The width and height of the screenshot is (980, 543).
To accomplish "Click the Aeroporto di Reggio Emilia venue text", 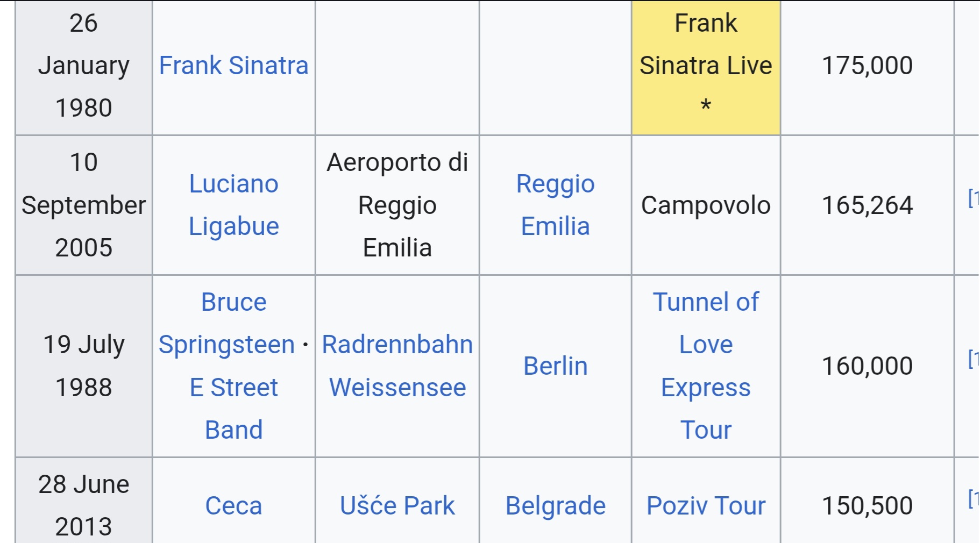I will 397,205.
